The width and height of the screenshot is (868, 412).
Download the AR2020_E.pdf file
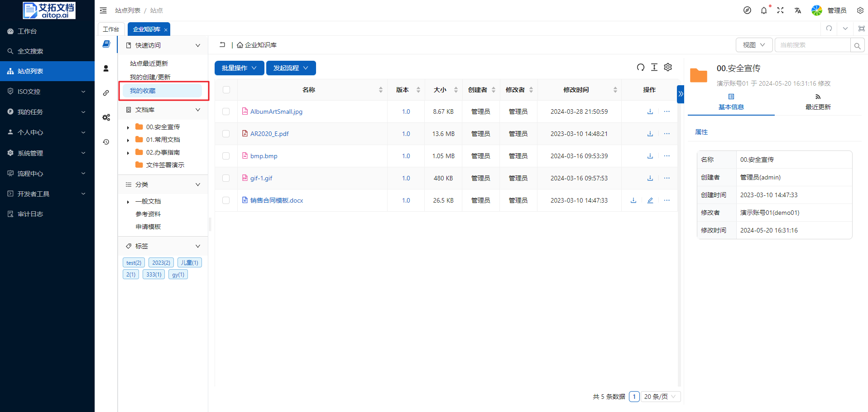pyautogui.click(x=650, y=134)
